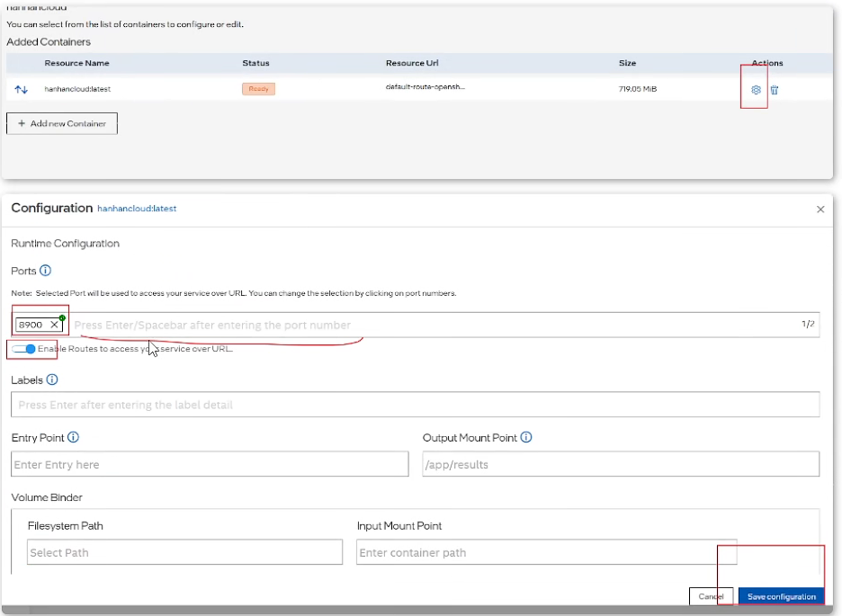Focus the Labels input field
The image size is (842, 616).
click(415, 405)
